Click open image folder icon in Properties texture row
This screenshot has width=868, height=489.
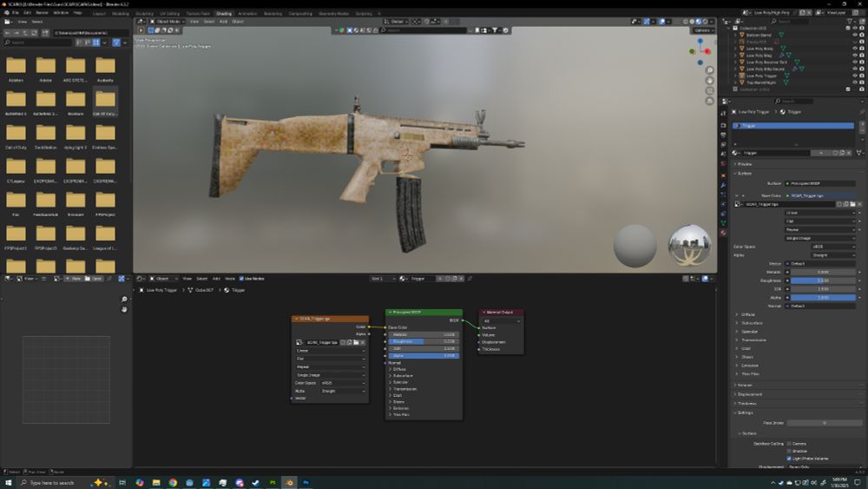[852, 204]
